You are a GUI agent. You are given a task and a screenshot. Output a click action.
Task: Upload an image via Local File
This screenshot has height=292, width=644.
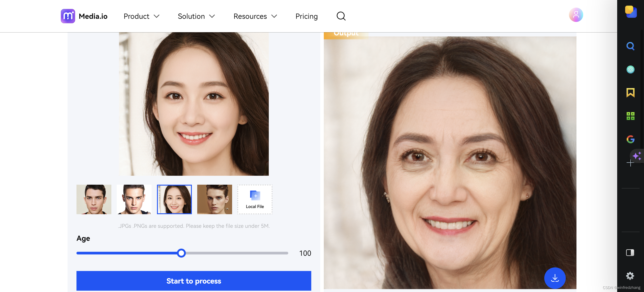[254, 199]
